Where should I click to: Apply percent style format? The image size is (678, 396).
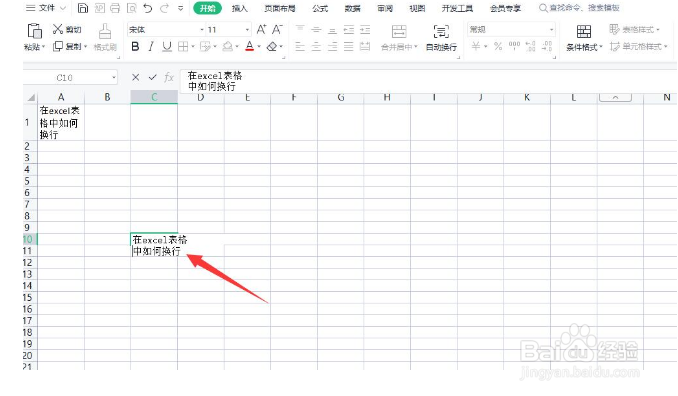pyautogui.click(x=498, y=46)
